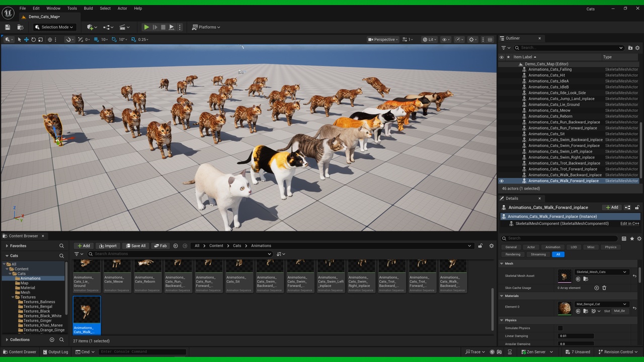Click the green Play button in the toolbar
Screen dimensions: 644x362
click(146, 27)
